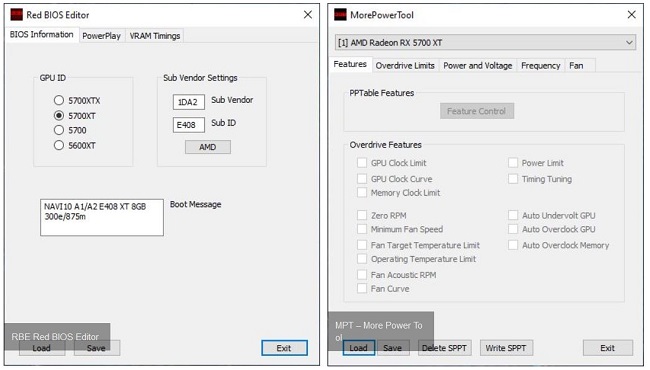Choose the 5600XT GPU ID option
This screenshot has height=370, width=650.
coord(59,145)
